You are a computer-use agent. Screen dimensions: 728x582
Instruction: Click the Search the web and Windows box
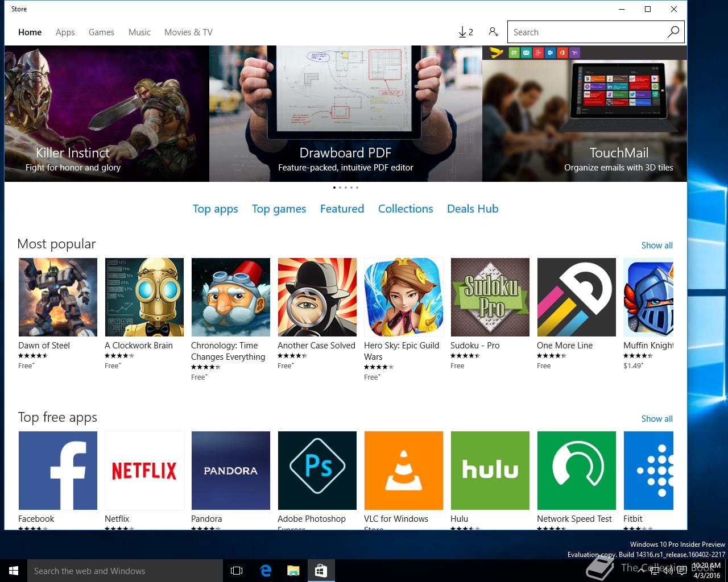125,571
